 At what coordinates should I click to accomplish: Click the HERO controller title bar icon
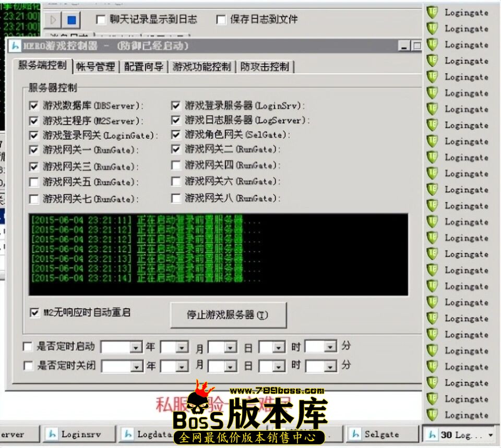pyautogui.click(x=15, y=46)
